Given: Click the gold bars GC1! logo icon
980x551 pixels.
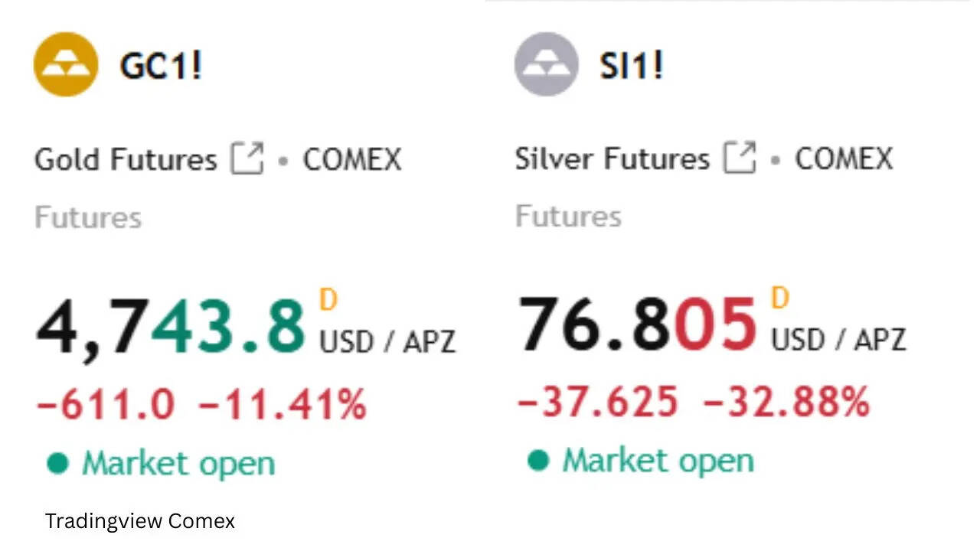Looking at the screenshot, I should tap(66, 64).
